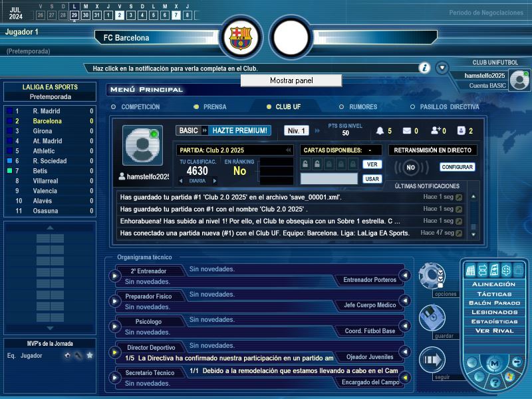This screenshot has height=399, width=532.
Task: Click the info icon in notification bar
Action: coord(424,68)
